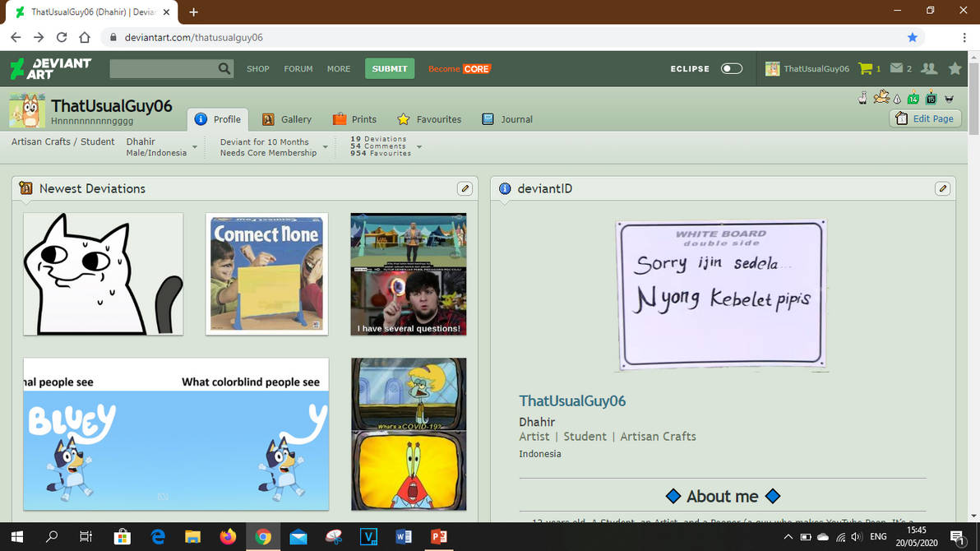Click the profile avatar beside ThatUsualGuy06 heading
The width and height of the screenshot is (980, 551).
pos(27,111)
